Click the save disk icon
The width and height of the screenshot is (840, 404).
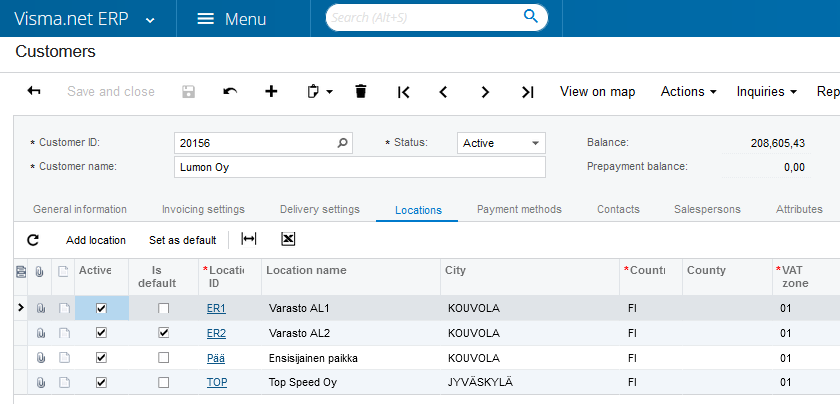point(189,92)
